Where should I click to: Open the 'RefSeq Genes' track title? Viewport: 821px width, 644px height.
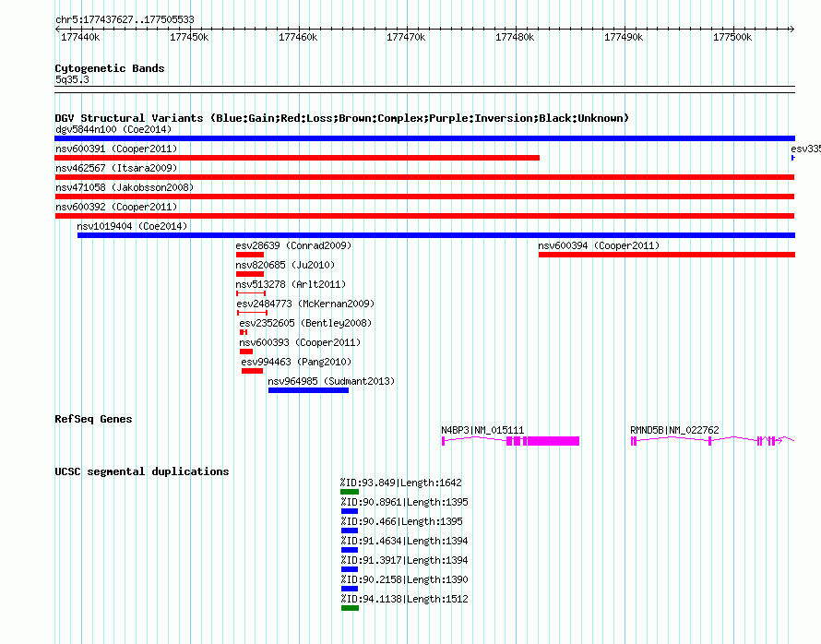(x=93, y=420)
